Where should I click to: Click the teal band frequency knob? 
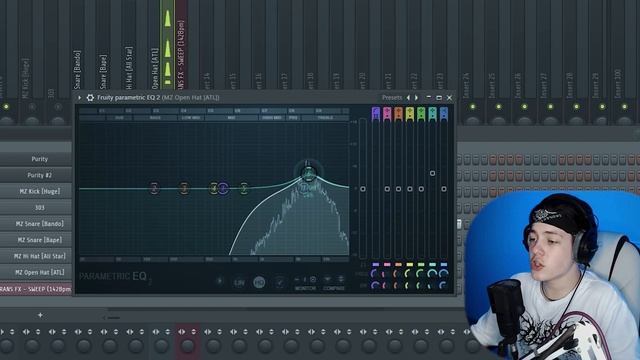coord(432,274)
